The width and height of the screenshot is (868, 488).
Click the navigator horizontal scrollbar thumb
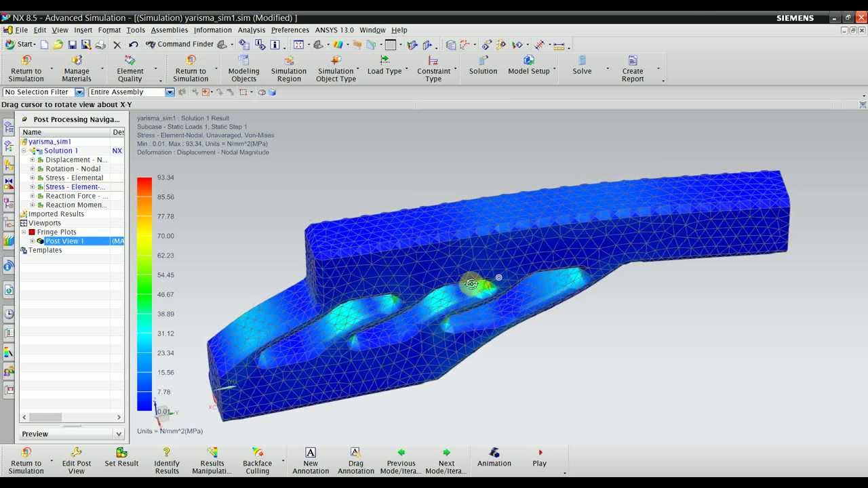[x=45, y=418]
